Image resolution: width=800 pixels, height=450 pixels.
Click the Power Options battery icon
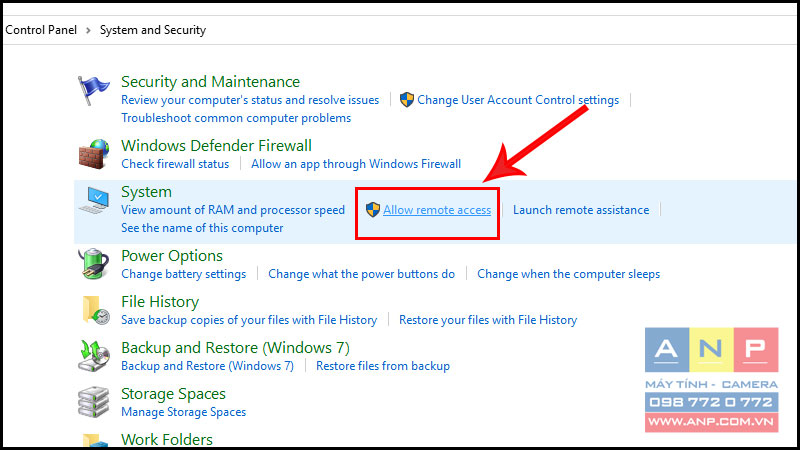click(94, 264)
